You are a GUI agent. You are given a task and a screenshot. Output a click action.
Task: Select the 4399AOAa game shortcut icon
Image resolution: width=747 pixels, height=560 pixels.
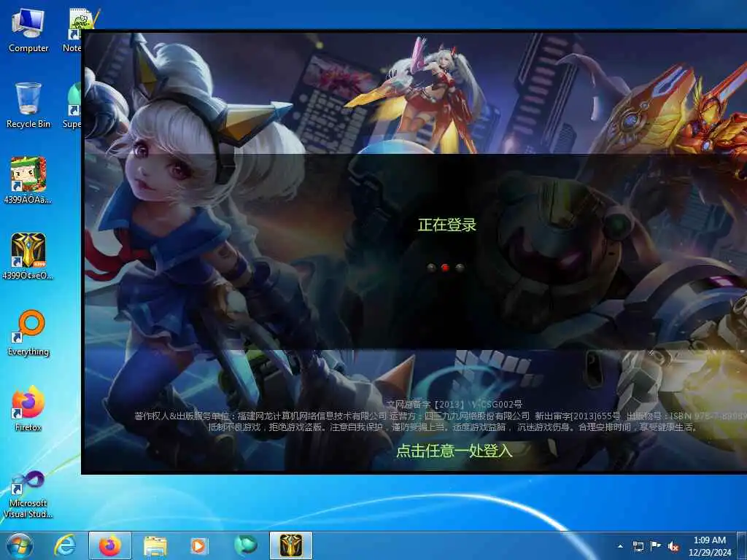pos(28,181)
